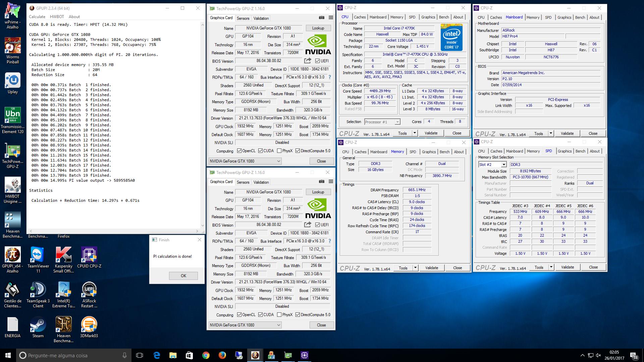
Task: Click the BIOS export share icon in upper GPU-Z
Action: pos(308,61)
